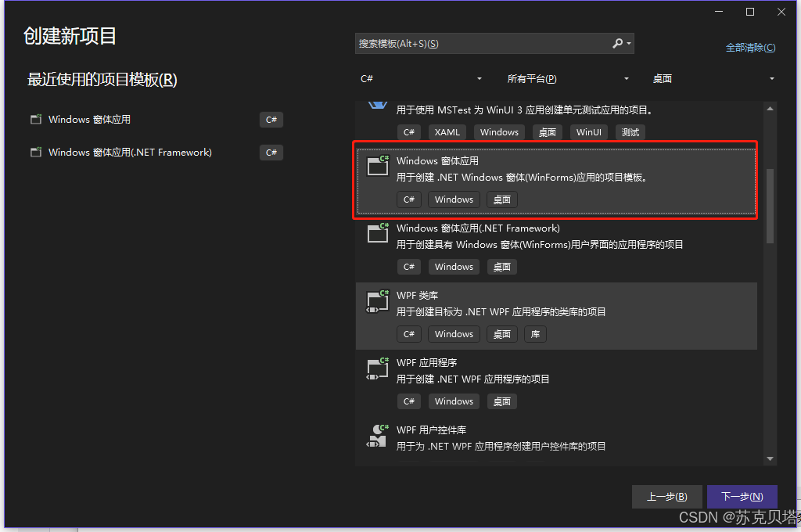Click 桌面 tag under WPF 类库
This screenshot has height=532, width=801.
click(x=502, y=334)
